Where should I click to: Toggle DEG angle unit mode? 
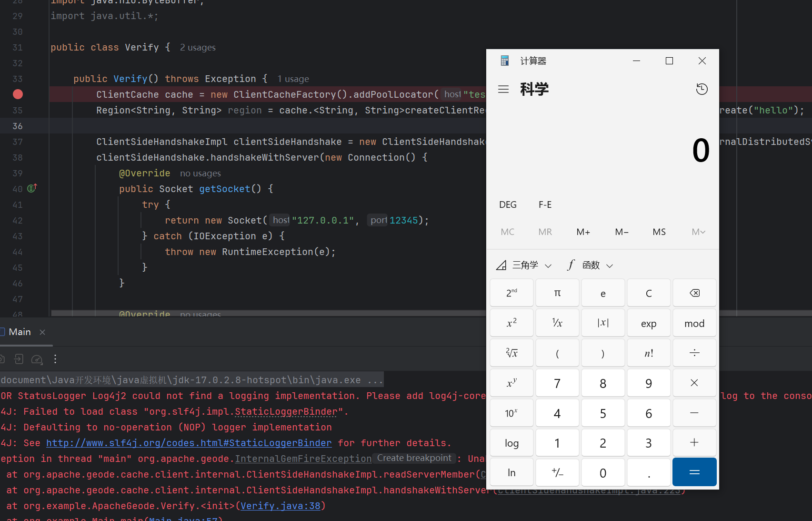(x=508, y=204)
